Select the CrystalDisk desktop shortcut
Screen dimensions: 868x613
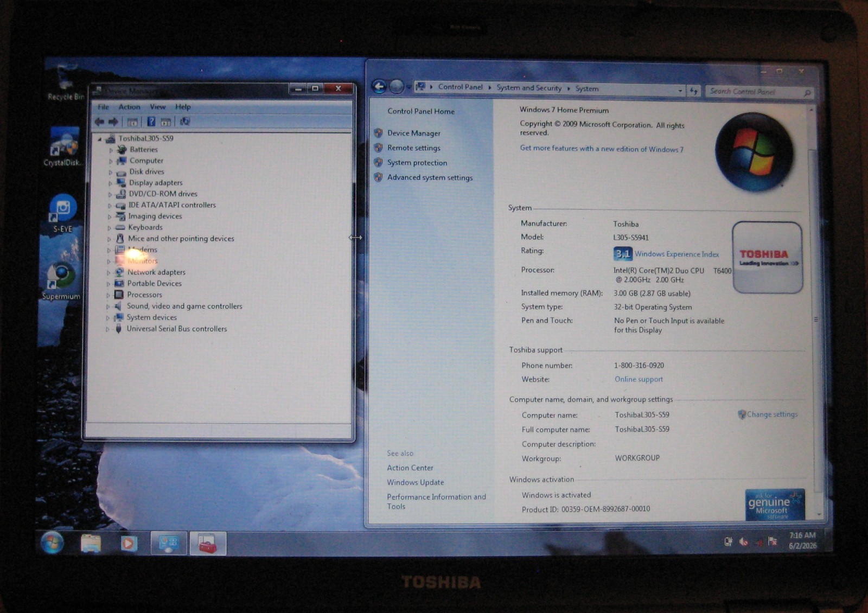pyautogui.click(x=62, y=146)
